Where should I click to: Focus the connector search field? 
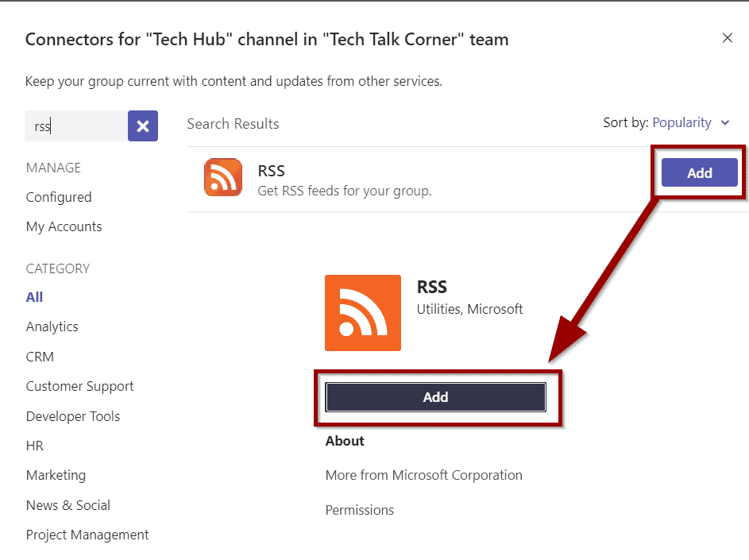click(76, 126)
